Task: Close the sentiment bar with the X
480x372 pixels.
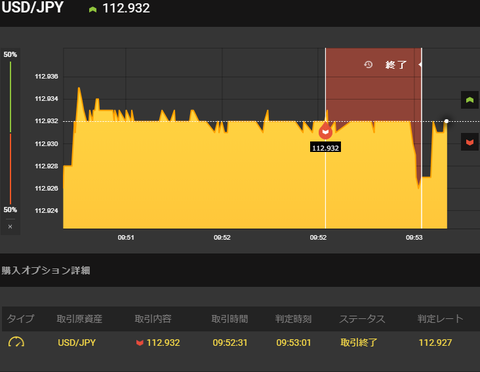Action: click(x=10, y=227)
